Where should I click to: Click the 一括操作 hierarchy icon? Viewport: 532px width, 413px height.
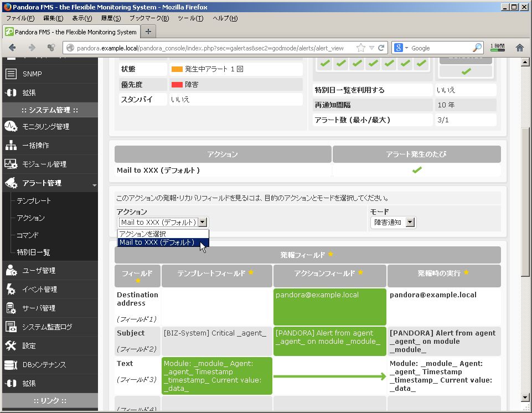[x=11, y=145]
